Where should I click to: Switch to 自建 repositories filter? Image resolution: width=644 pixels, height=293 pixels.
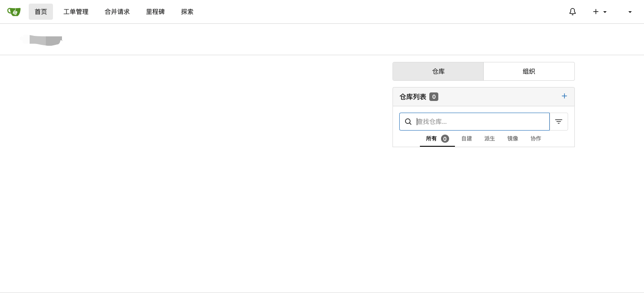click(467, 139)
